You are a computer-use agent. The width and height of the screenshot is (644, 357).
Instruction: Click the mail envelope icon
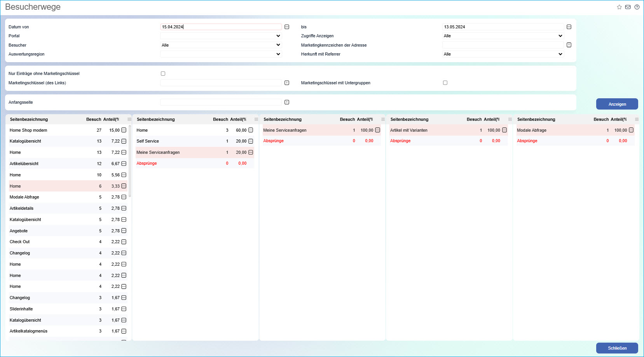click(628, 7)
